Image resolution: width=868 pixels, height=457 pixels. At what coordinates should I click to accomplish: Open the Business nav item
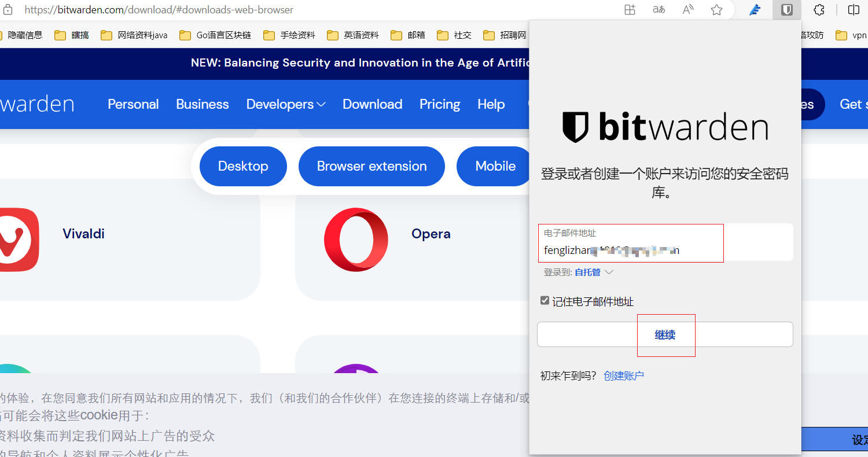tap(203, 104)
